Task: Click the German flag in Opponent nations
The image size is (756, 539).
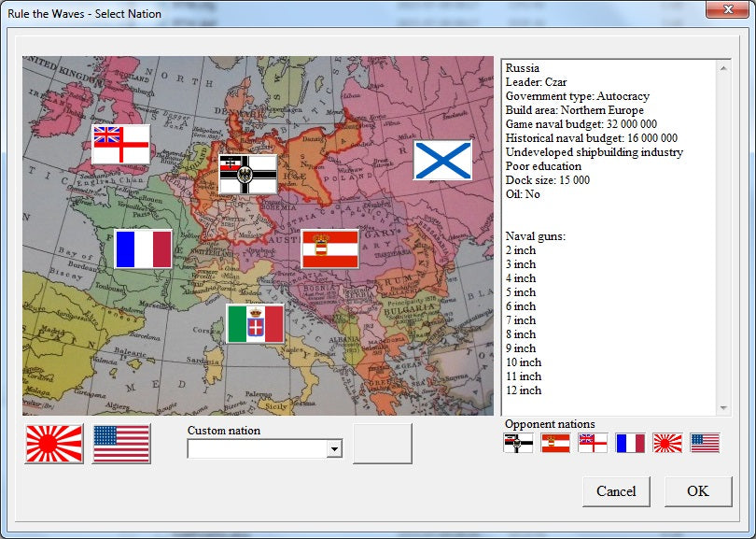Action: [518, 443]
